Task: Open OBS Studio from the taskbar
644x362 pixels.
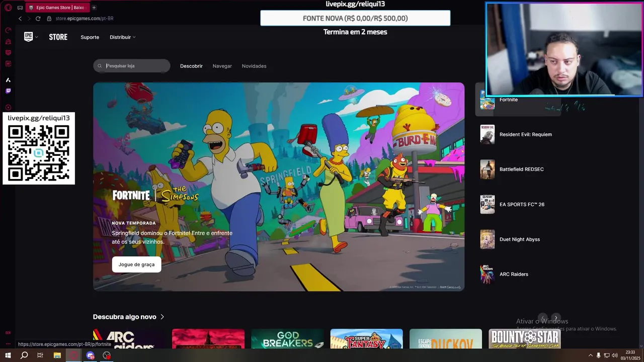Action: 107,355
